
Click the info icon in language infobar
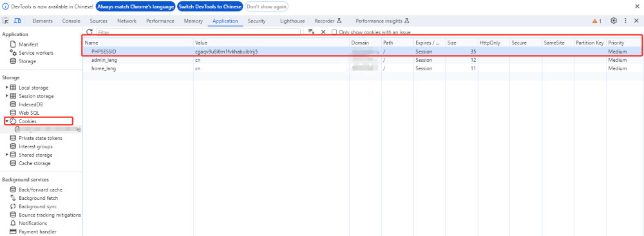[x=5, y=6]
